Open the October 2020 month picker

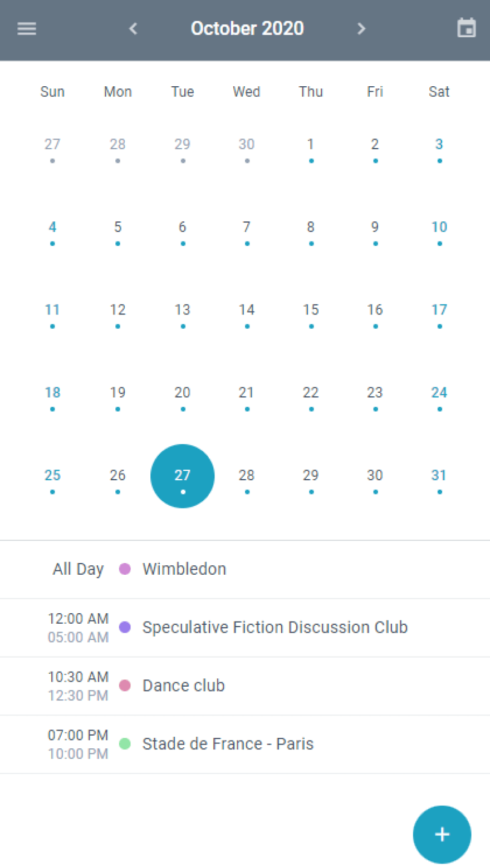pos(247,28)
